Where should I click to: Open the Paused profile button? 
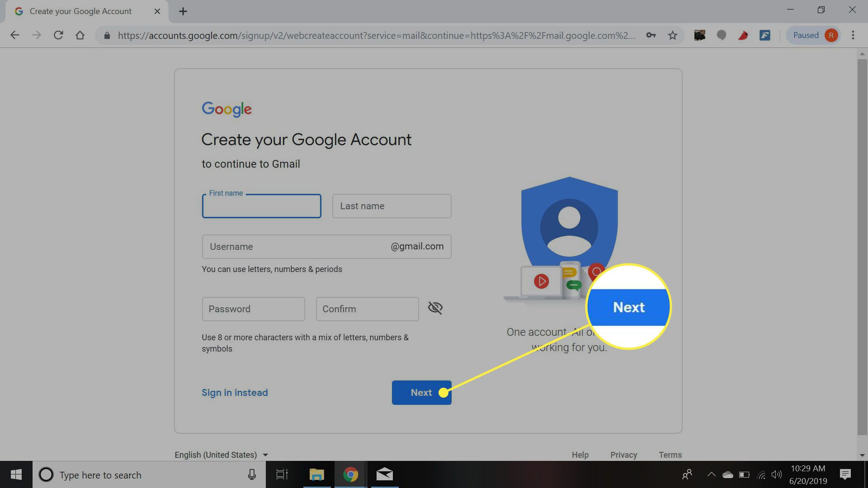(814, 35)
